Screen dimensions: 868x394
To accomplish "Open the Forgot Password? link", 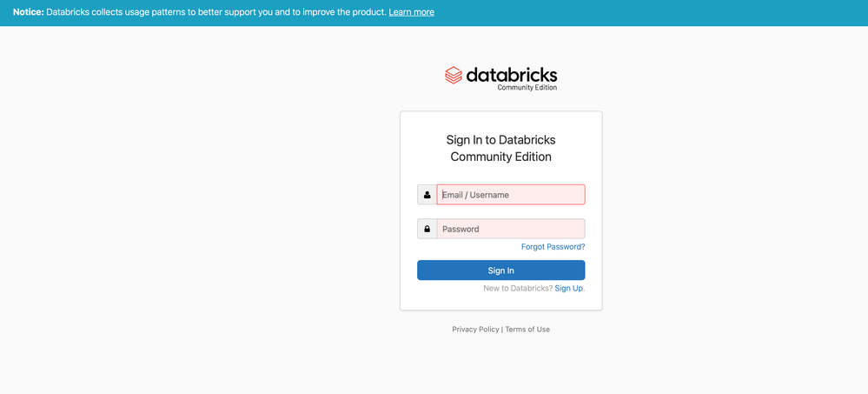I will tap(553, 247).
